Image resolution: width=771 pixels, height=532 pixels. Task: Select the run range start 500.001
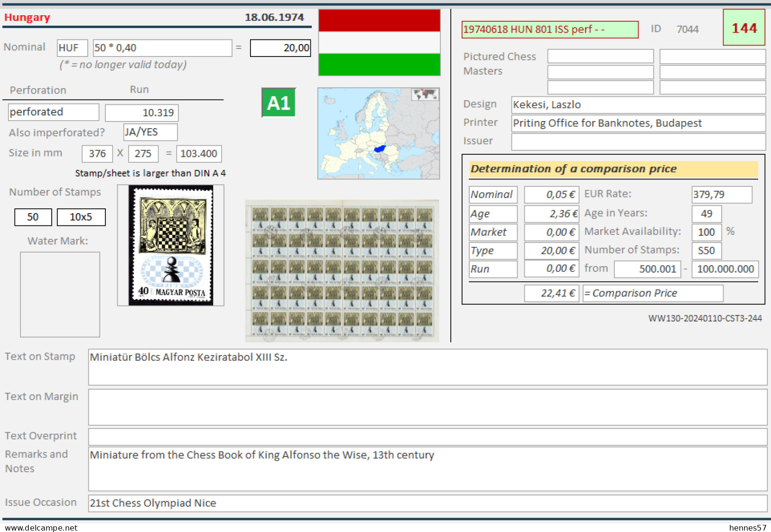coord(648,269)
